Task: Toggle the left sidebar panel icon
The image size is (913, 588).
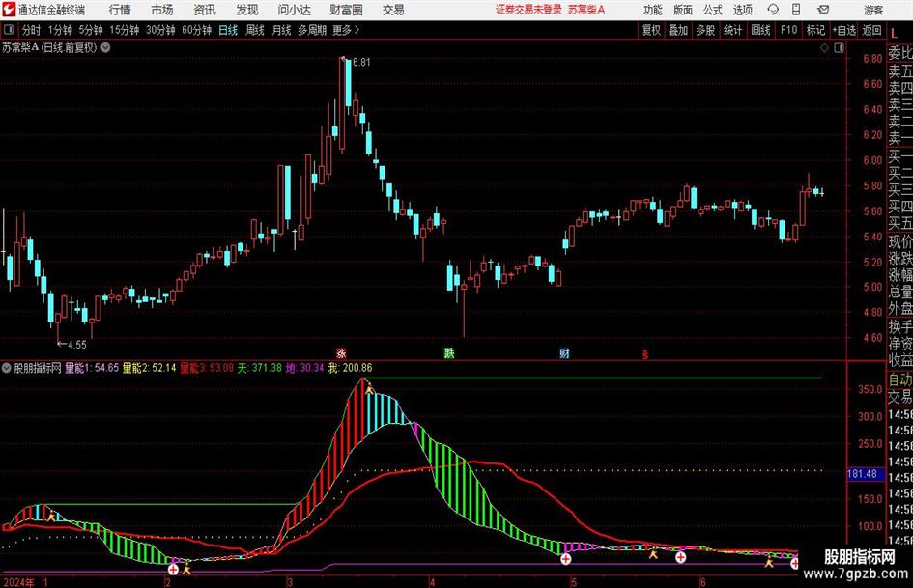Action: pyautogui.click(x=8, y=30)
